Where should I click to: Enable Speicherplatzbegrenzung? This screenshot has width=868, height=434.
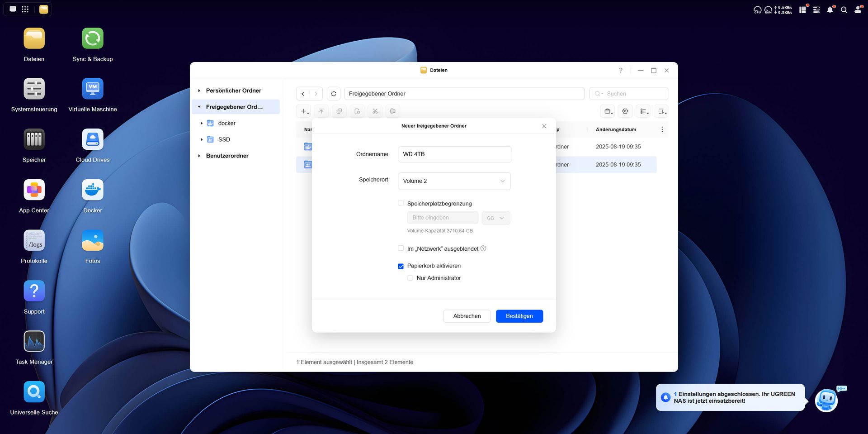tap(401, 203)
